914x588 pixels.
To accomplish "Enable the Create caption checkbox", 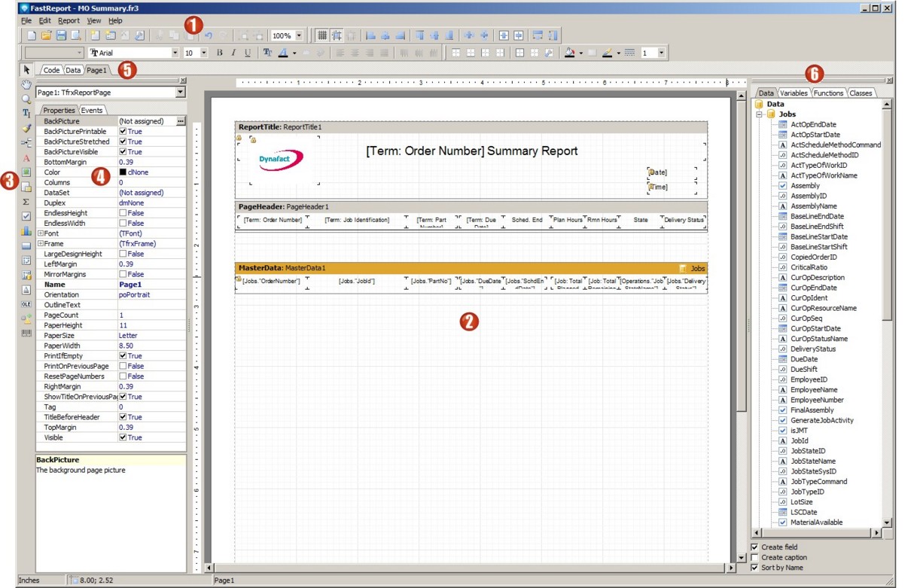I will tap(755, 557).
